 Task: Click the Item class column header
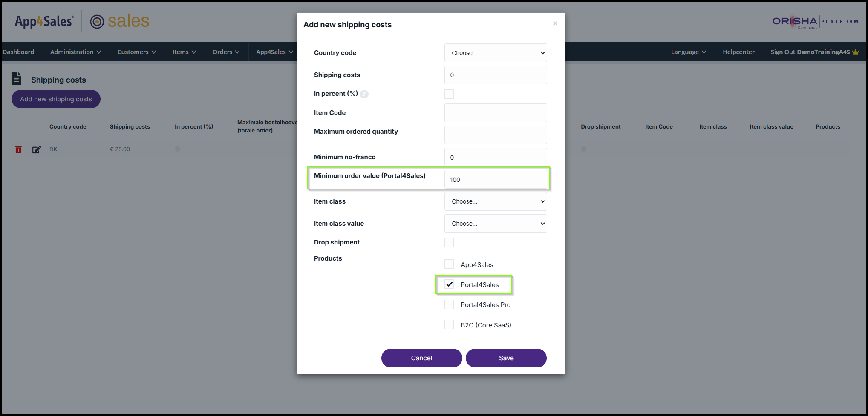pyautogui.click(x=713, y=127)
